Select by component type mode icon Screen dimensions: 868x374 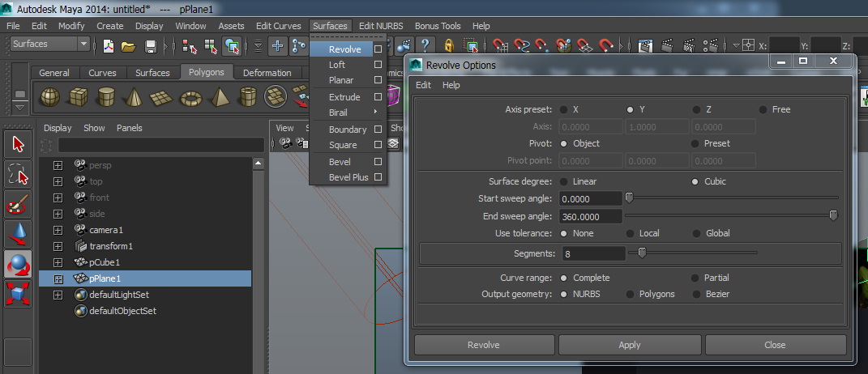(x=232, y=46)
